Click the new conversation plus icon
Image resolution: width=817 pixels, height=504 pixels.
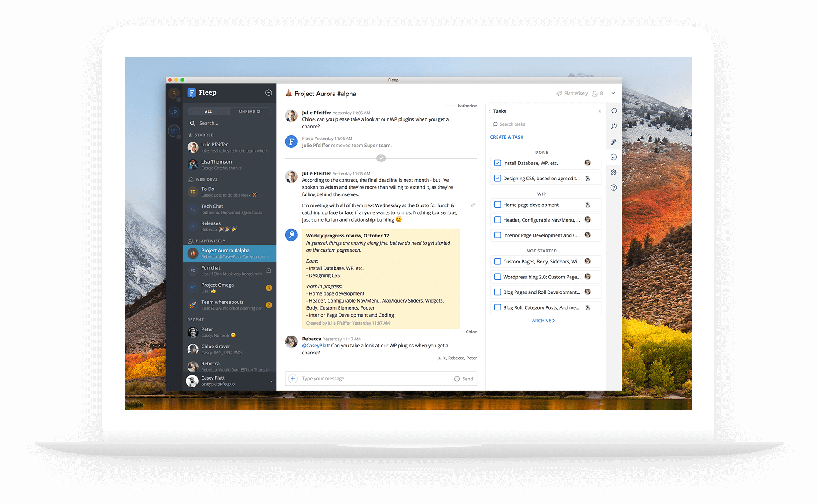269,93
